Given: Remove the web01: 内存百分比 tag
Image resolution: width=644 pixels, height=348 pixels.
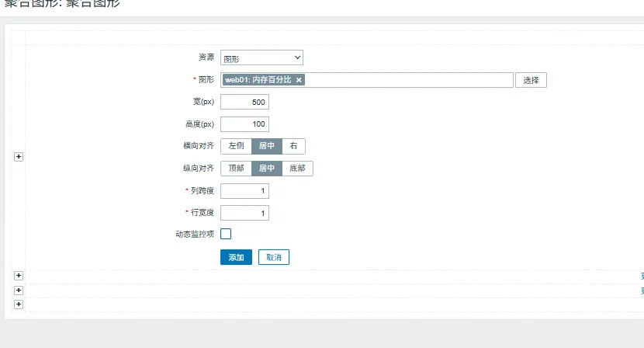Looking at the screenshot, I should (299, 80).
